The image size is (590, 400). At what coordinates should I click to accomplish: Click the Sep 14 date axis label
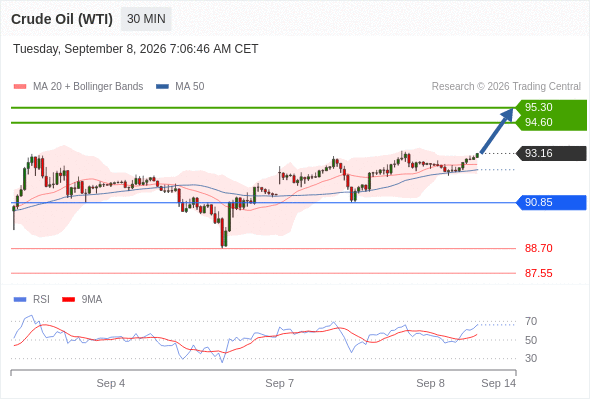point(499,383)
